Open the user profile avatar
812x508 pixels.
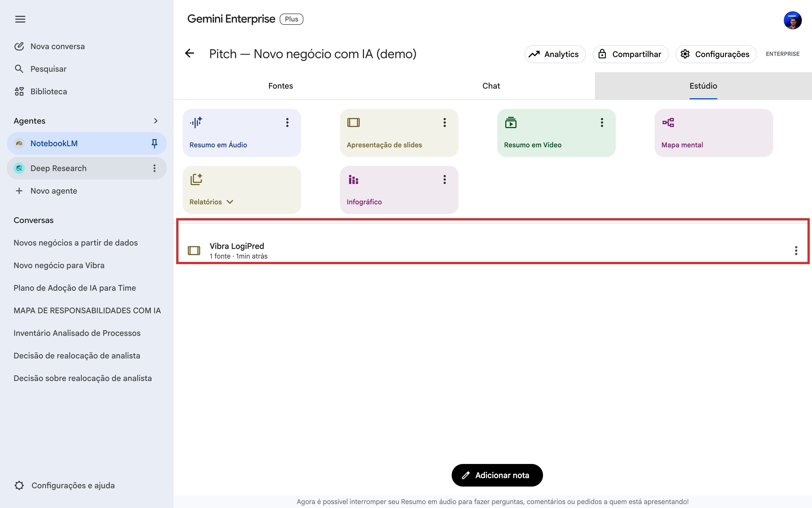(x=793, y=20)
